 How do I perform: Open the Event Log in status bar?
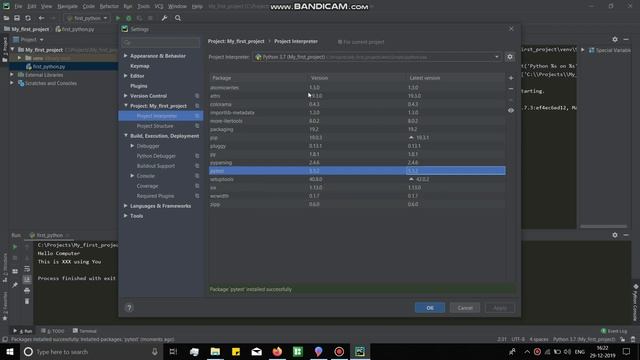point(613,331)
